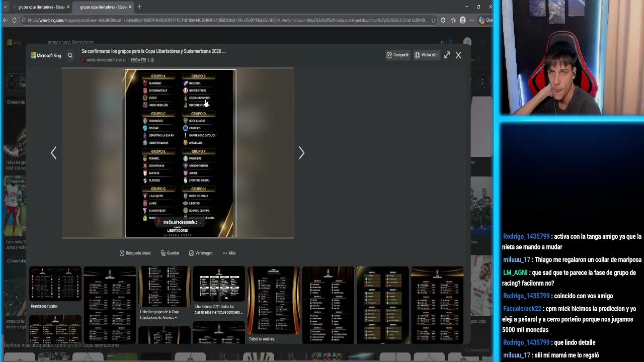Viewport: 644px width, 362px height.
Task: Click chat username LM_AGNI
Action: click(x=515, y=273)
